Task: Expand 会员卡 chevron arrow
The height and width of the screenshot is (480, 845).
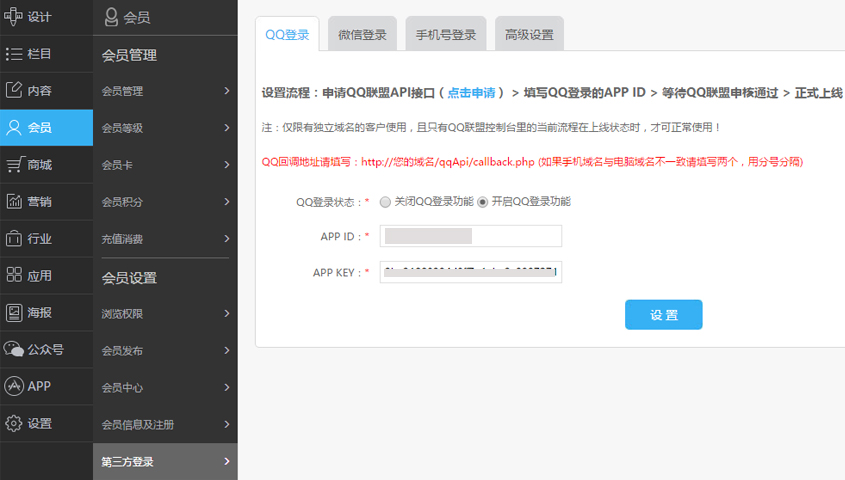Action: (x=227, y=164)
